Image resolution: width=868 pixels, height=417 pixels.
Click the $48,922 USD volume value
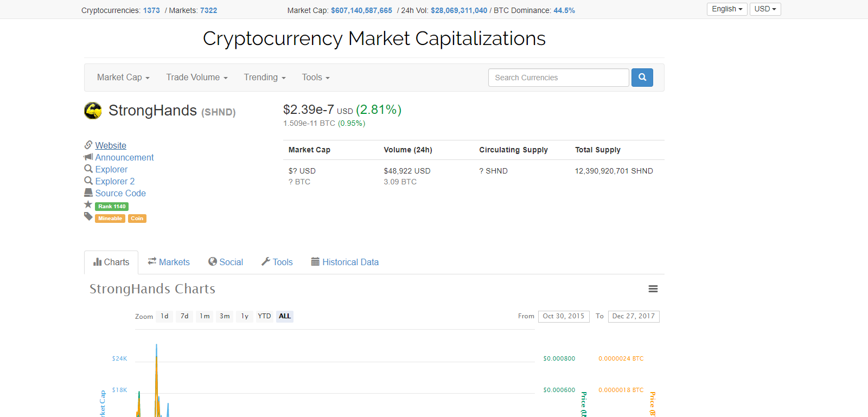point(407,171)
